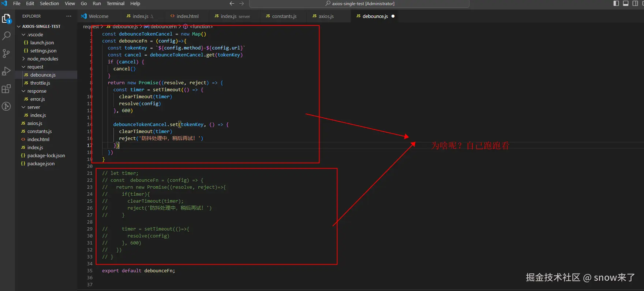Click the VS Code logo icon
This screenshot has height=291, width=644.
[4, 3]
